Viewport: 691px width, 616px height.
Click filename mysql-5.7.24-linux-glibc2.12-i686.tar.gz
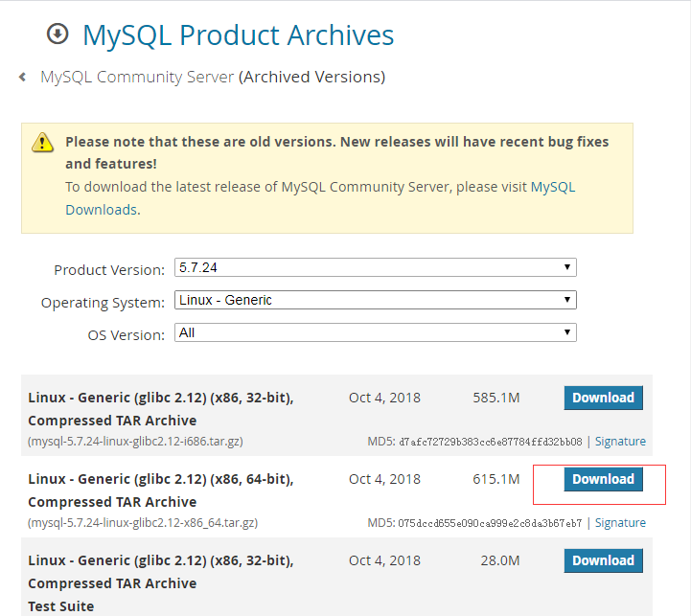pyautogui.click(x=135, y=442)
